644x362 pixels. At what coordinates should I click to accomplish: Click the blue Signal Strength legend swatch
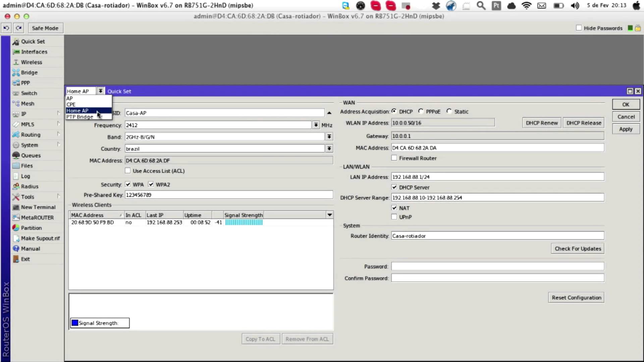tap(75, 323)
